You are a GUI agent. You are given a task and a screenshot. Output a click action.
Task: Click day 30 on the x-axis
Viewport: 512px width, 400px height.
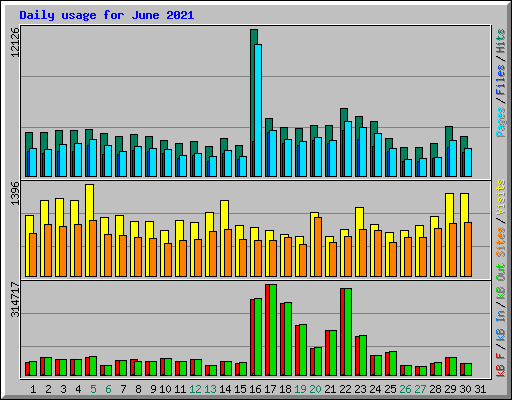pos(465,389)
